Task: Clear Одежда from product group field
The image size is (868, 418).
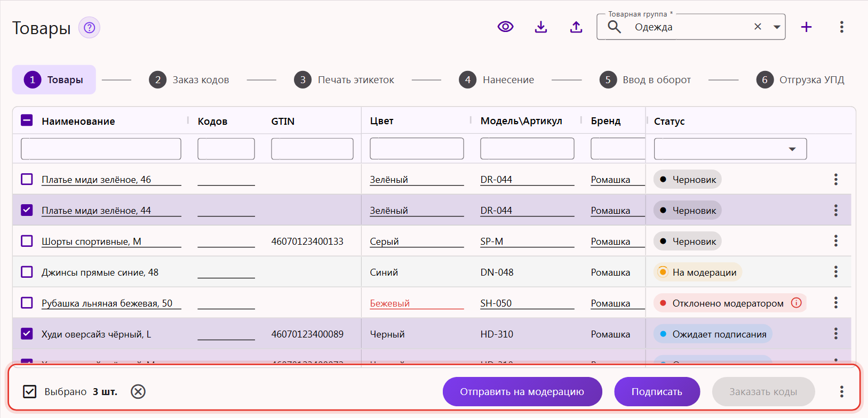Action: coord(758,27)
